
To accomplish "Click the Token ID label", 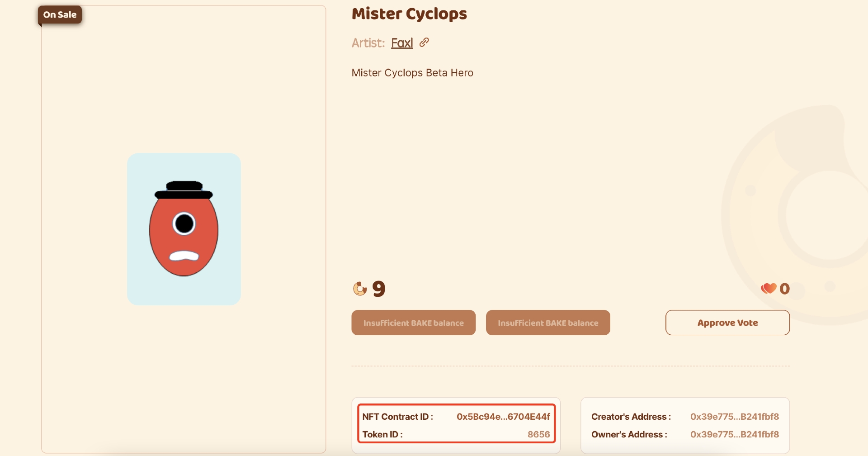I will [382, 434].
